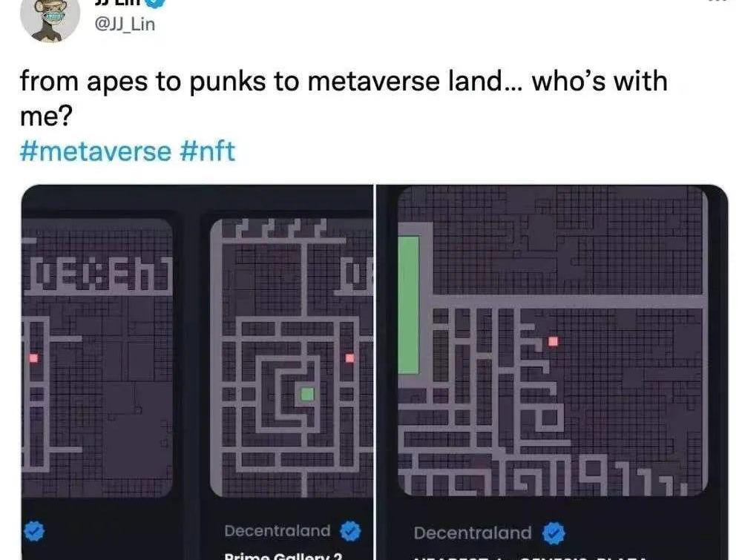The width and height of the screenshot is (742, 560).
Task: Open the Decentraland label under middle map
Action: tap(278, 530)
